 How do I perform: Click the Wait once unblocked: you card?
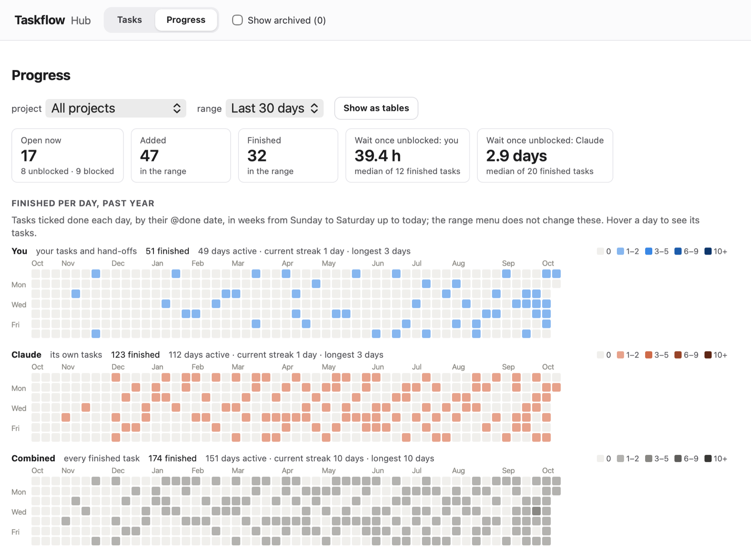tap(407, 155)
